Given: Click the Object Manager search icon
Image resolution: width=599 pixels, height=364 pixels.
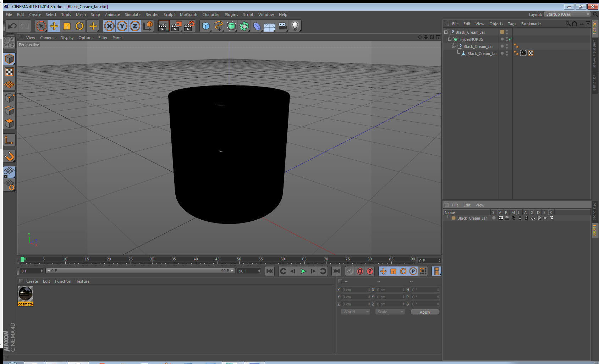Looking at the screenshot, I should [568, 24].
